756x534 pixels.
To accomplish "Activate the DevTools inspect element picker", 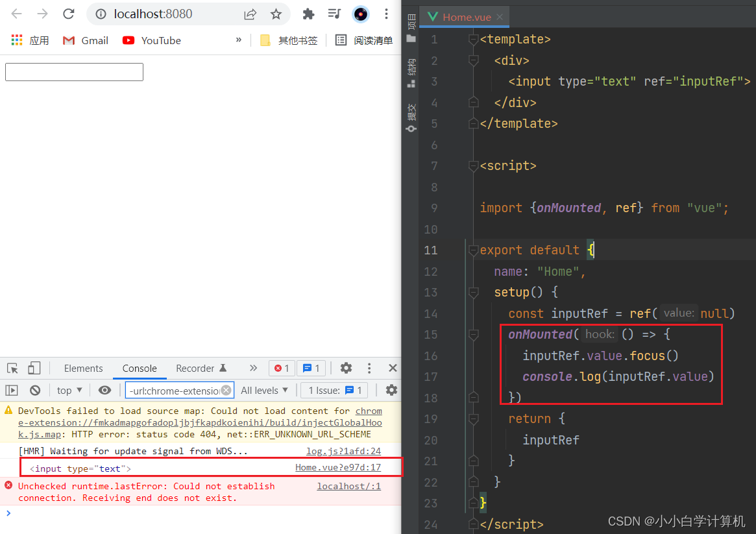I will [x=12, y=368].
